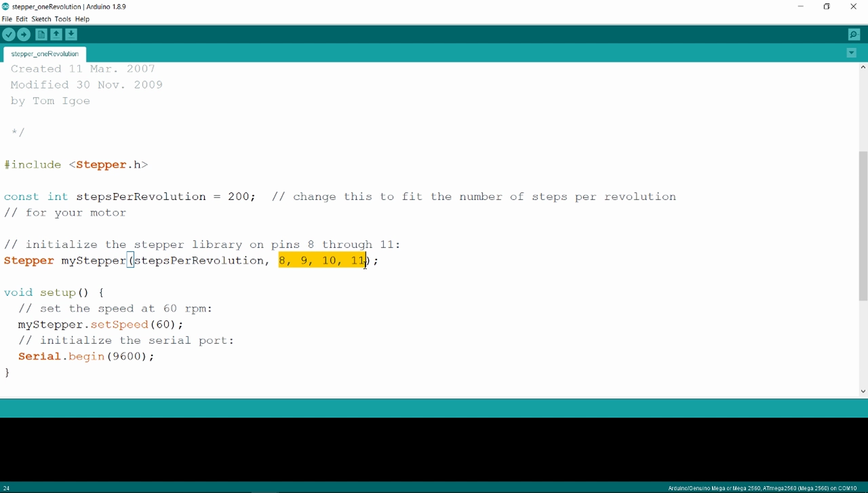Click the Edit menu item
Viewport: 868px width, 493px height.
click(21, 19)
